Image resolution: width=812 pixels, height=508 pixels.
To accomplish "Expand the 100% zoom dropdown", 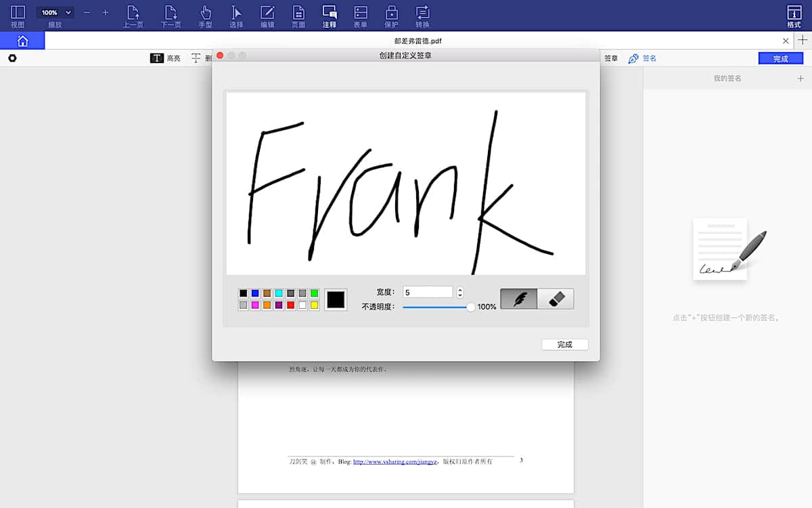I will (x=55, y=12).
